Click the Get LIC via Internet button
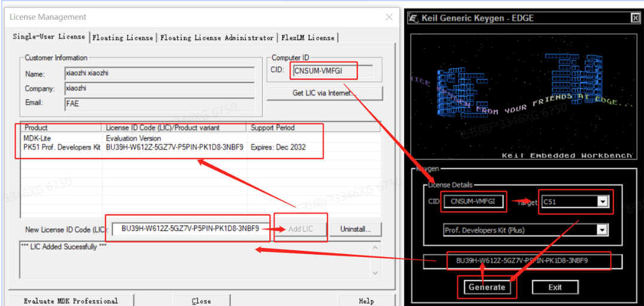The height and width of the screenshot is (306, 644). coord(324,93)
